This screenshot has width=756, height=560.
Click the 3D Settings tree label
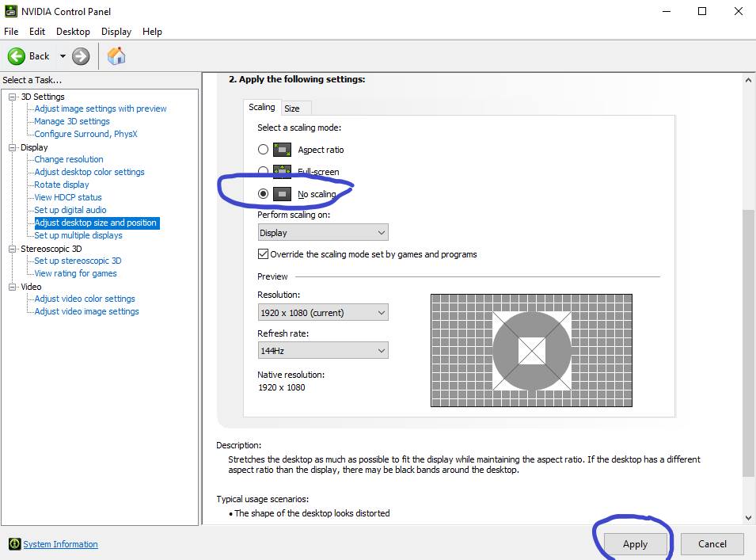pos(43,97)
